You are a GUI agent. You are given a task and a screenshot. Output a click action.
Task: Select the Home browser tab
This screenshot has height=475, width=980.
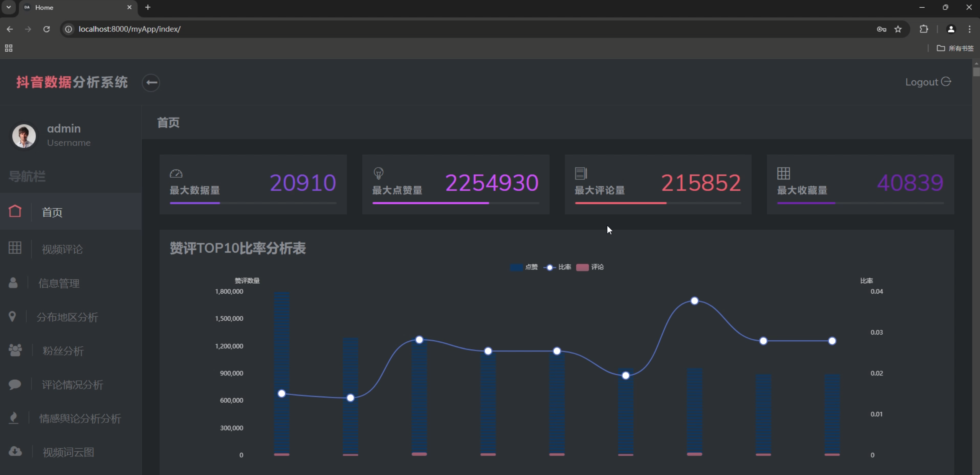click(79, 7)
